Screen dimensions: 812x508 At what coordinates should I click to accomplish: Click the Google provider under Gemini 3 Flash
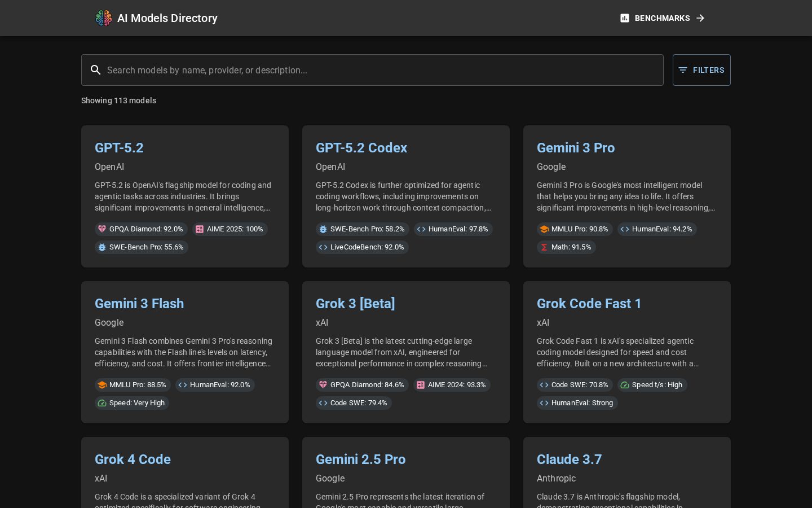[x=109, y=323]
